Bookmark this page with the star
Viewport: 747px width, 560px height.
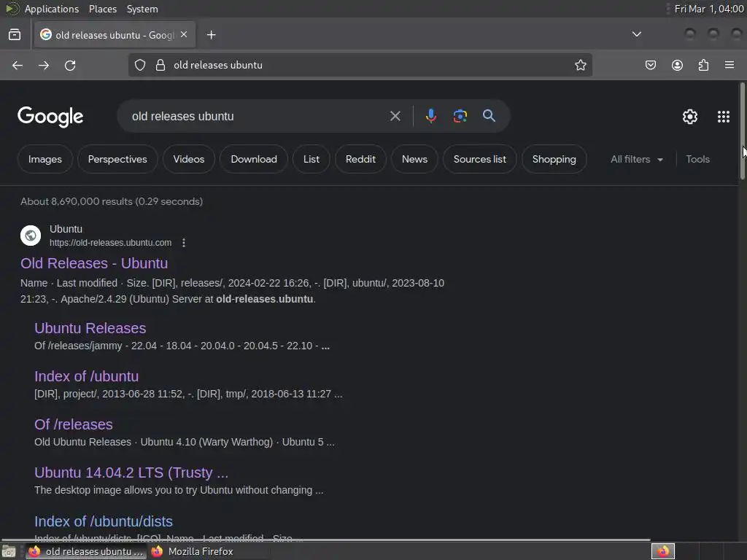coord(580,65)
